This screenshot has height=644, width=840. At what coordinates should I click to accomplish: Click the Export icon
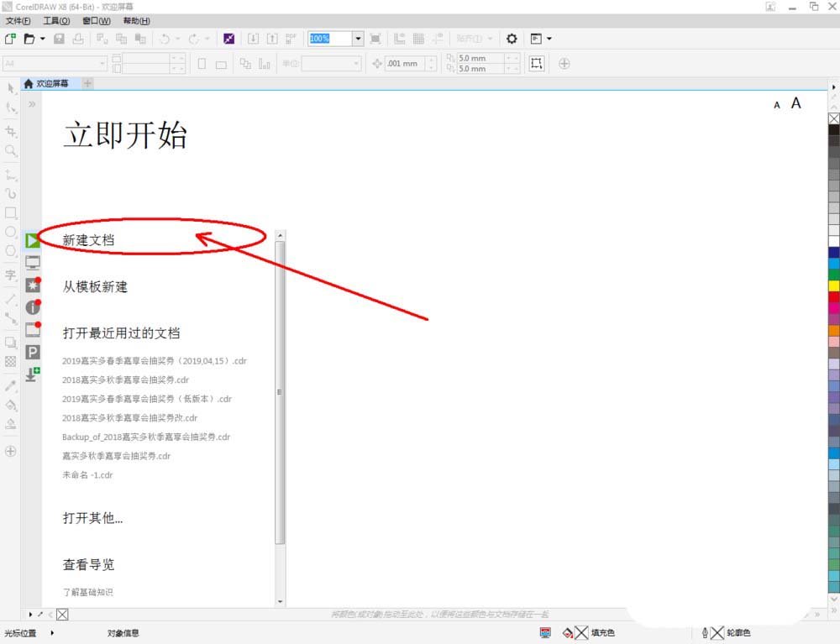click(x=272, y=39)
